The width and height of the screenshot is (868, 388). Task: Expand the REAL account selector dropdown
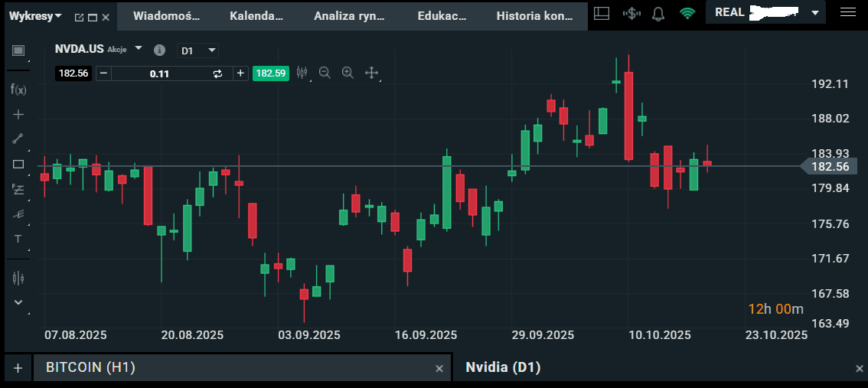coord(815,13)
